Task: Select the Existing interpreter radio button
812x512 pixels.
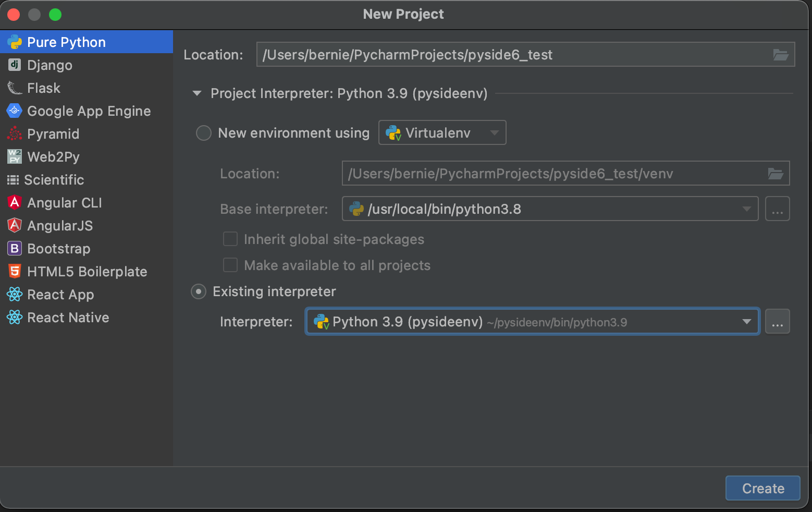Action: 199,291
